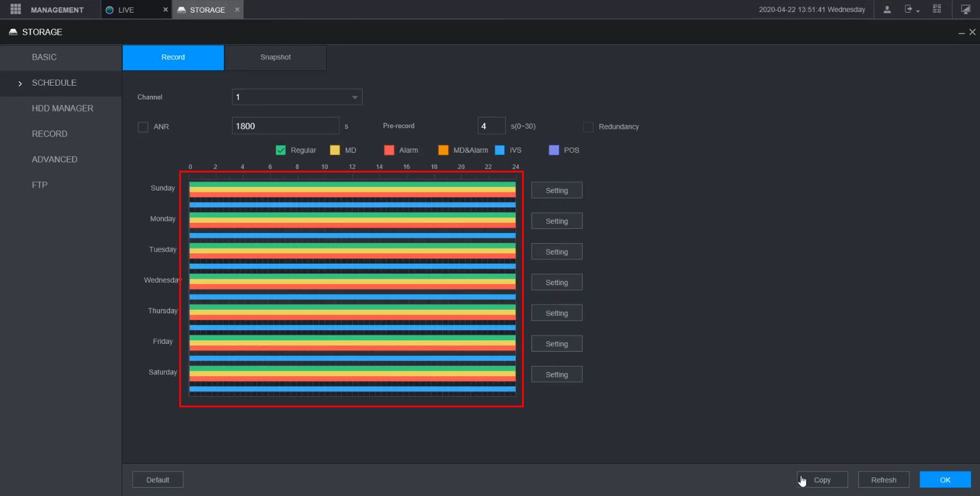Click the LIVE tab globe icon
980x496 pixels.
(x=110, y=10)
